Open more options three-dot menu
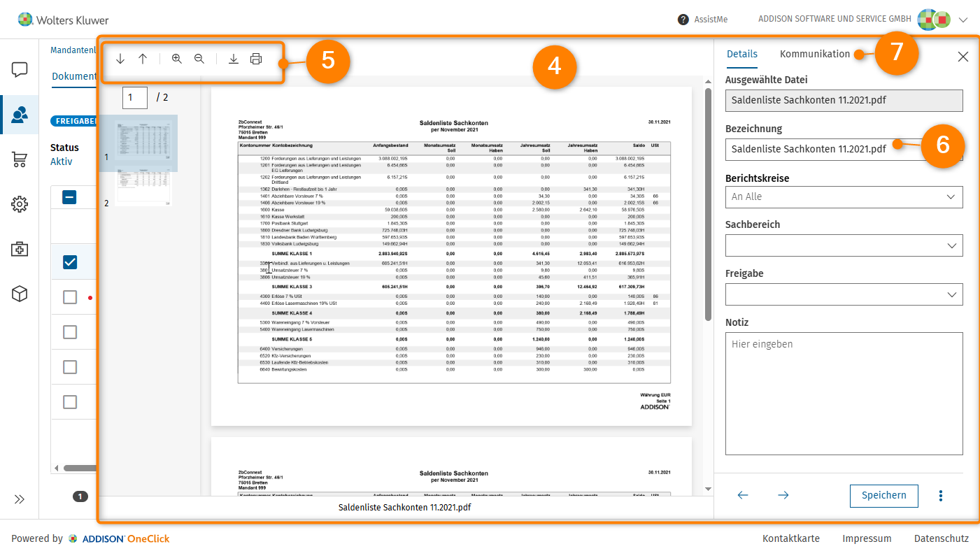The image size is (980, 558). (x=941, y=496)
